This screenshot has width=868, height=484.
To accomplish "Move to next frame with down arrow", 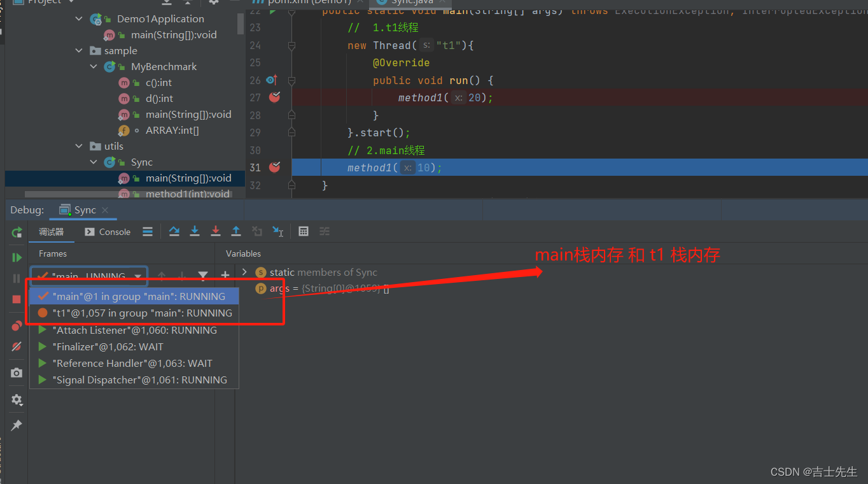I will (x=182, y=276).
